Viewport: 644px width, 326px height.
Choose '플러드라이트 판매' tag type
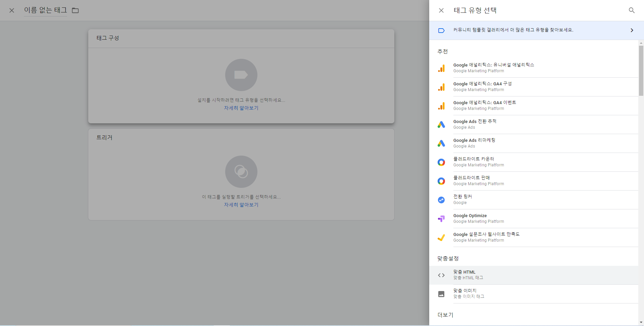click(534, 181)
